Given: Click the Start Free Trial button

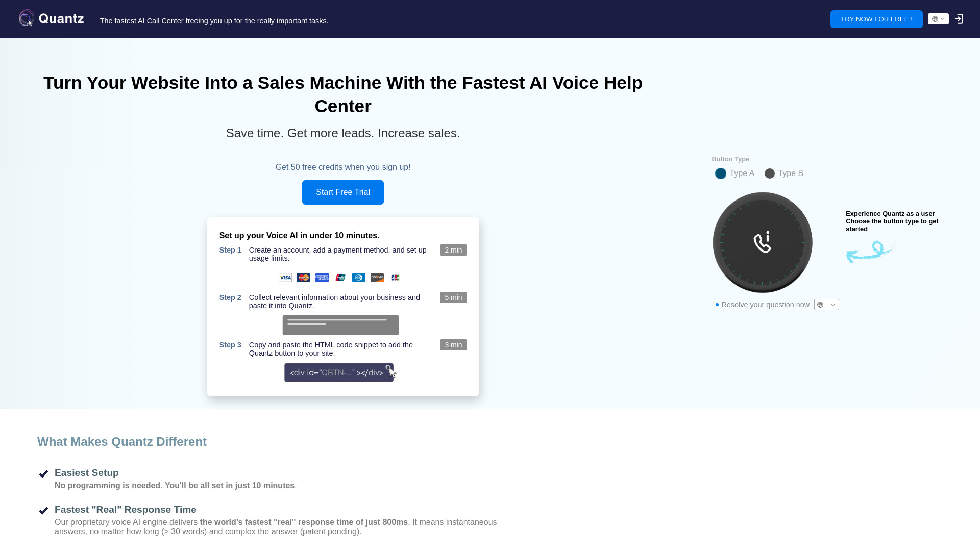Looking at the screenshot, I should [x=342, y=192].
